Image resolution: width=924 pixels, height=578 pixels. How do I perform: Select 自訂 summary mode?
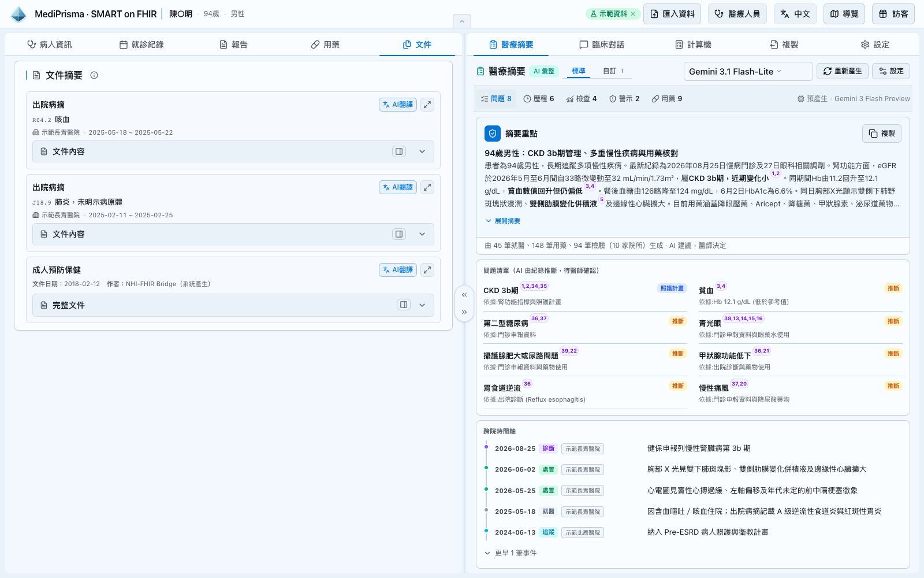613,71
